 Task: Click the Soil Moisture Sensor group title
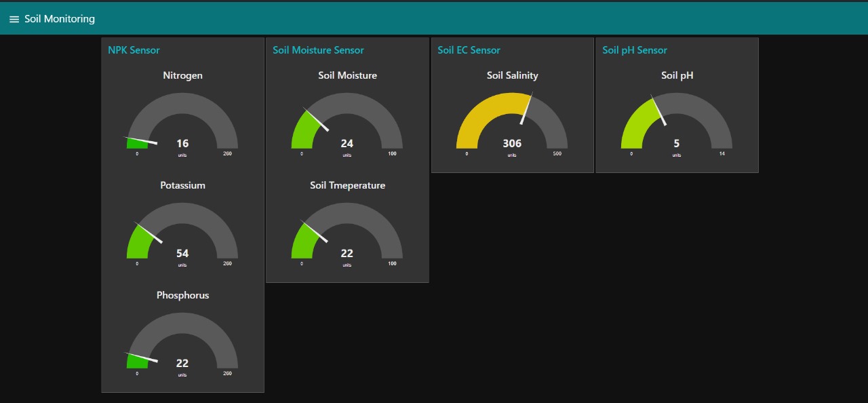point(319,50)
